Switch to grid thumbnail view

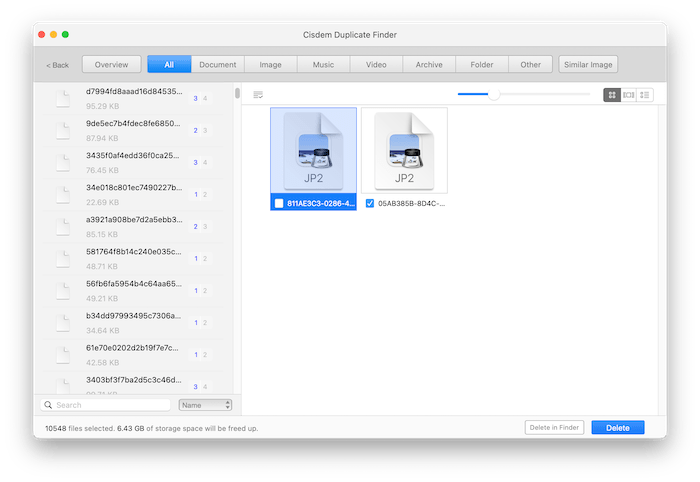pyautogui.click(x=611, y=95)
